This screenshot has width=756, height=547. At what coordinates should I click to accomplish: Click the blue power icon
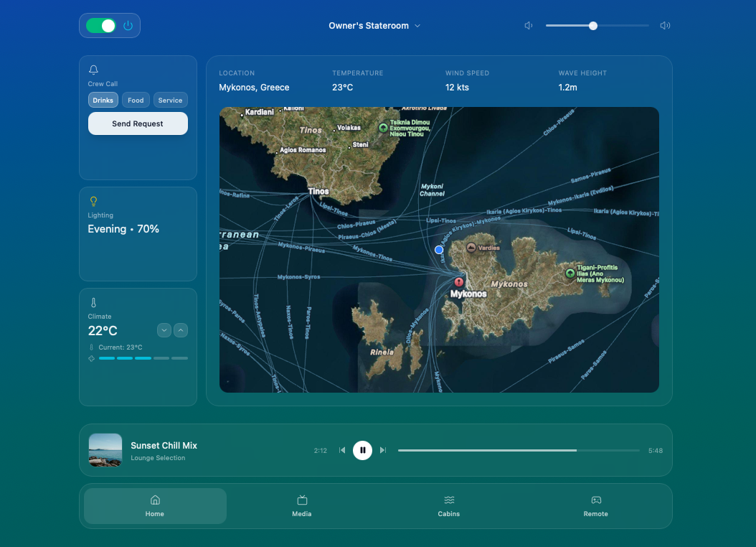point(128,26)
